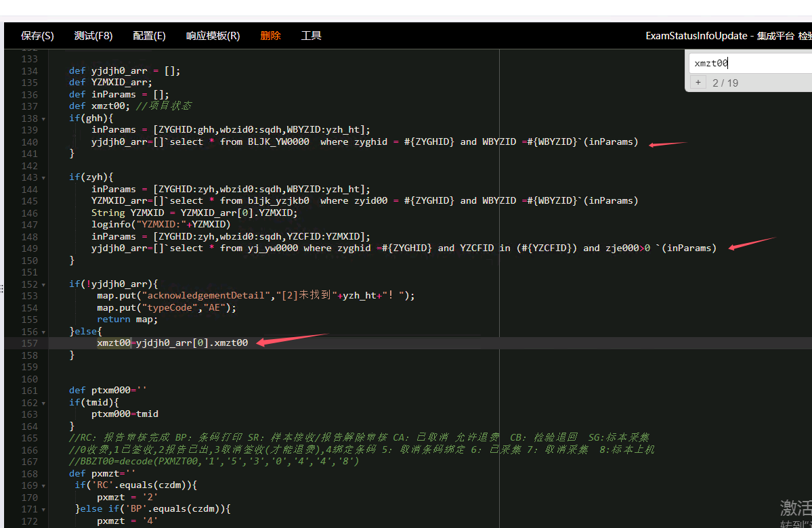Collapse the if(!yjdjh0_arr) block at line 152
The image size is (812, 528).
pos(44,284)
